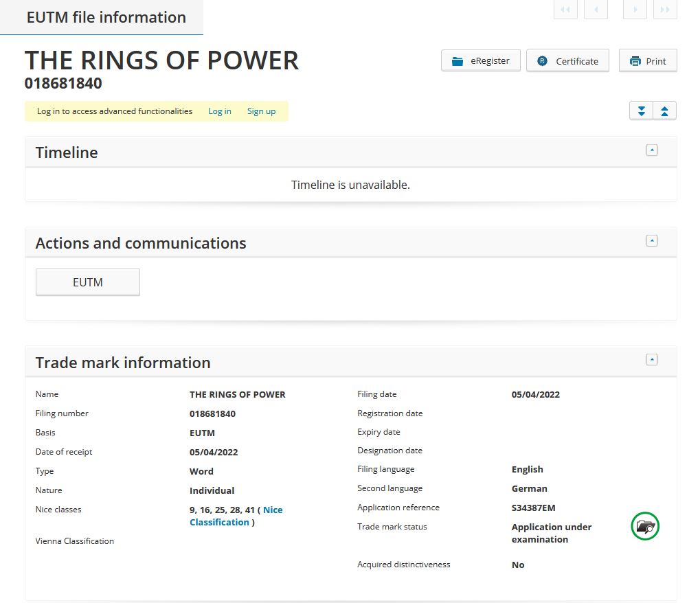Click the 'Timeline is unavailable.' message
700x603 pixels.
(x=350, y=185)
